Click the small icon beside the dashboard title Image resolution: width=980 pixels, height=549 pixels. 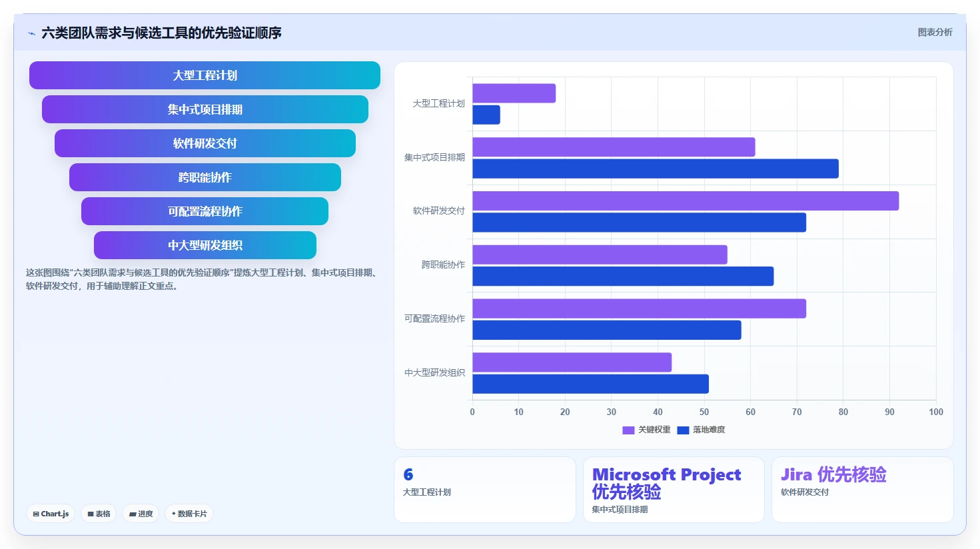[x=31, y=33]
